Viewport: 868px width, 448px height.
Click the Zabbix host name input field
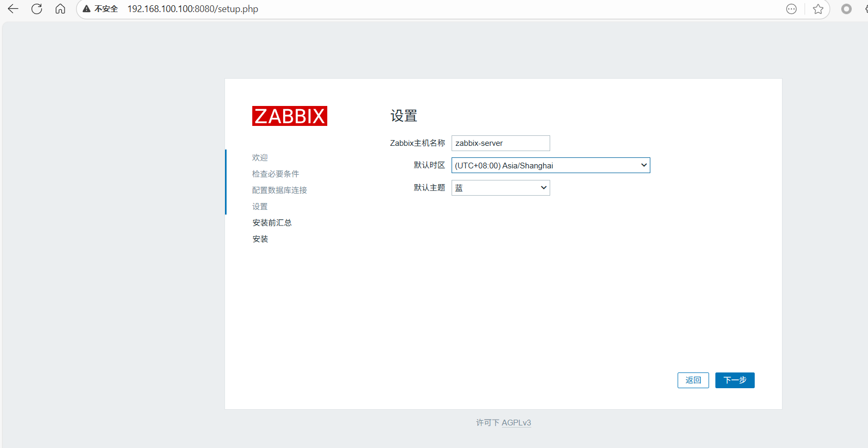pos(501,143)
